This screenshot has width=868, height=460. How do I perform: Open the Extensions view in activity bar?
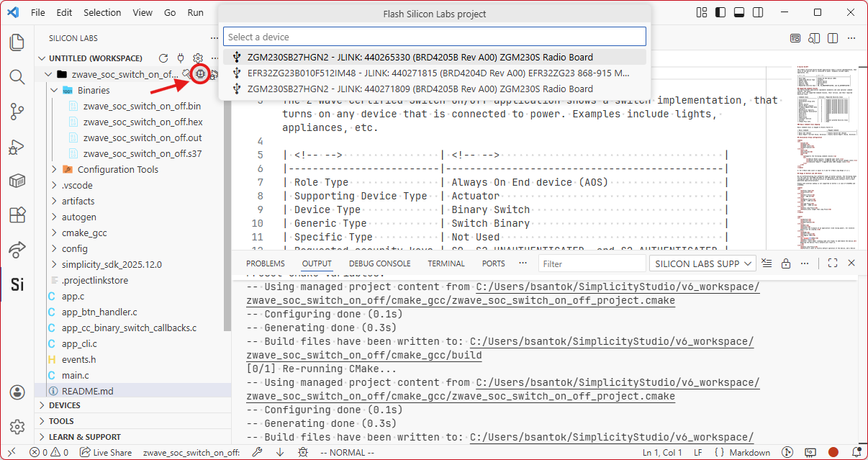[17, 215]
